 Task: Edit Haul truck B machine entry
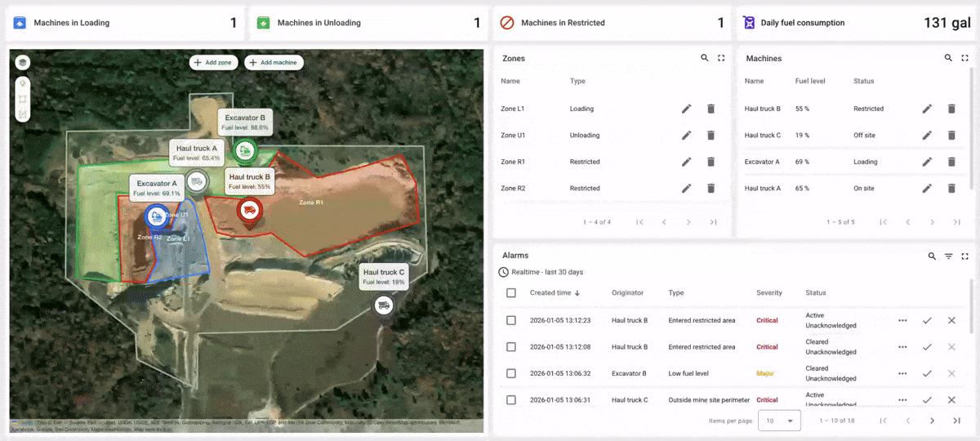pyautogui.click(x=927, y=109)
